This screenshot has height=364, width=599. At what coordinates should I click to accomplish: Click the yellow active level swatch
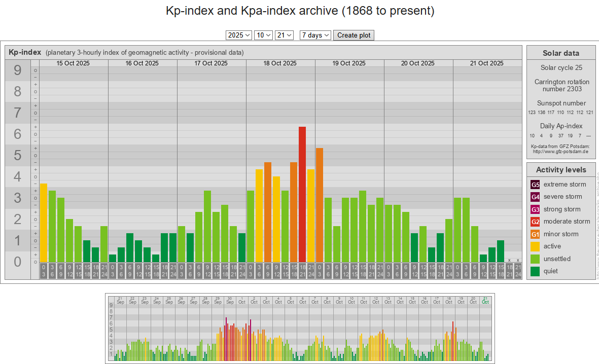click(535, 246)
